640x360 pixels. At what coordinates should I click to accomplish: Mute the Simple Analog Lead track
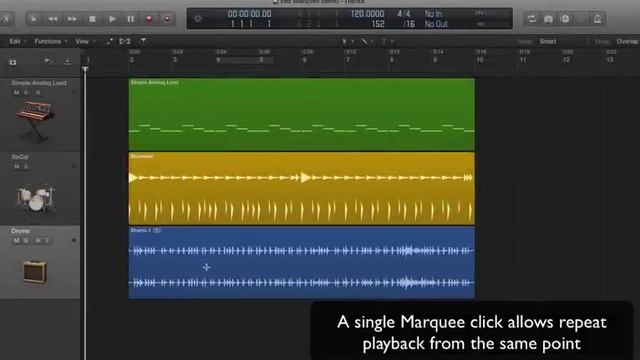coord(16,93)
